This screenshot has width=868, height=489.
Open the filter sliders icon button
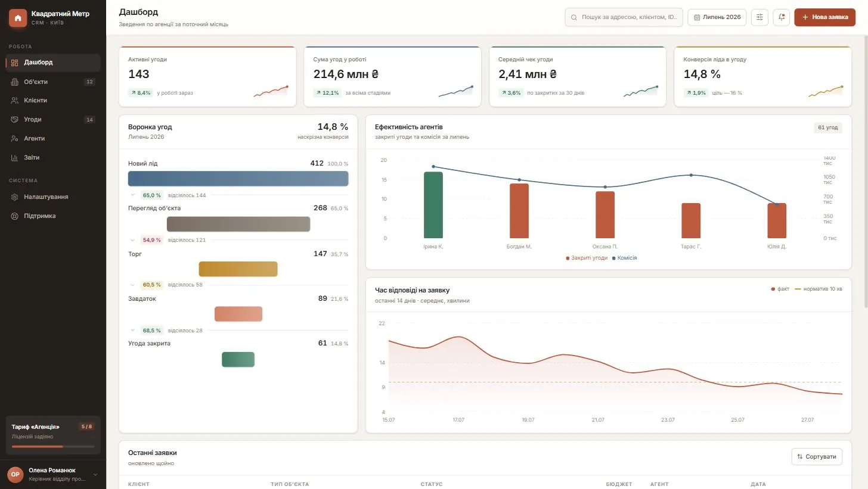pyautogui.click(x=759, y=17)
